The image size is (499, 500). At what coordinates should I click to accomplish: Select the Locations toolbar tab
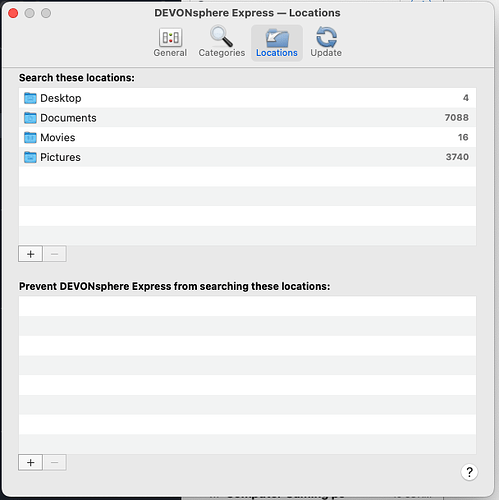tap(277, 43)
